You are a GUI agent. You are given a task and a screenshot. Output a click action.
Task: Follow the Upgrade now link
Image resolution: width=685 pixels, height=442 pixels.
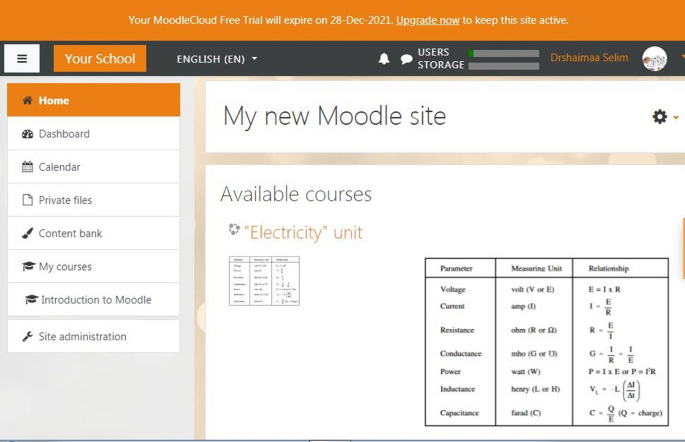tap(427, 20)
